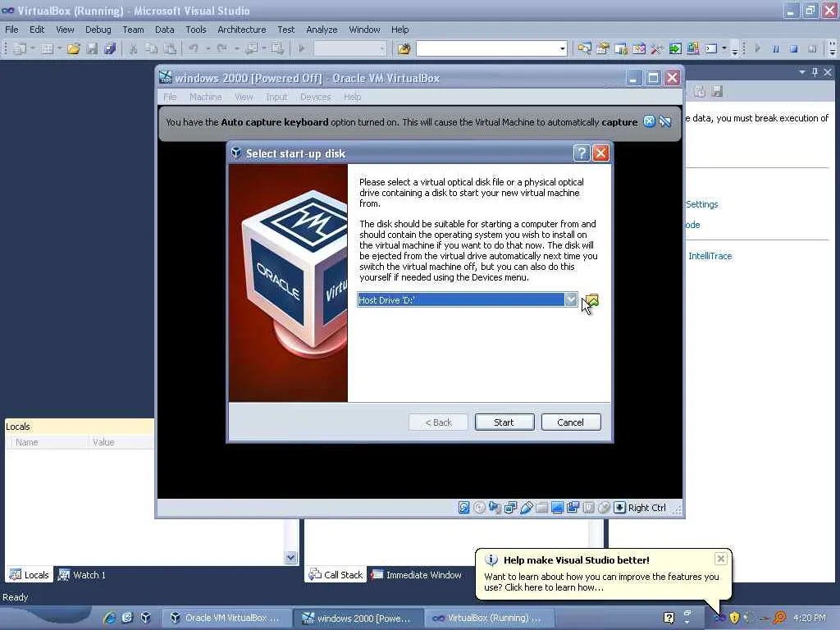
Task: Switch to windows 2000 [Powe... taskbar button
Action: coord(359,618)
